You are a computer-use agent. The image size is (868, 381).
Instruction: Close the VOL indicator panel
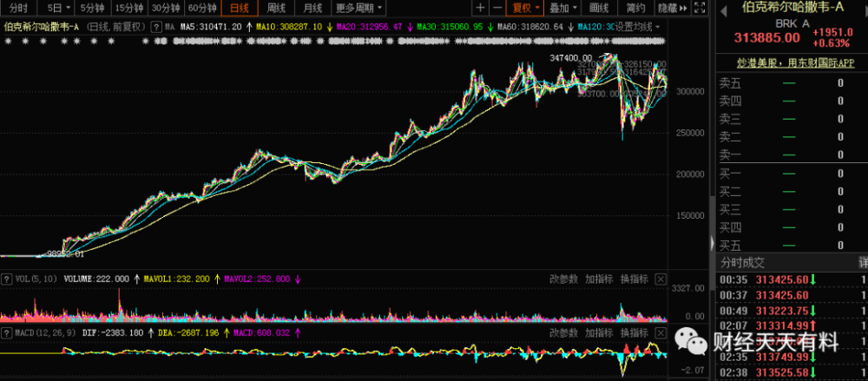(661, 279)
